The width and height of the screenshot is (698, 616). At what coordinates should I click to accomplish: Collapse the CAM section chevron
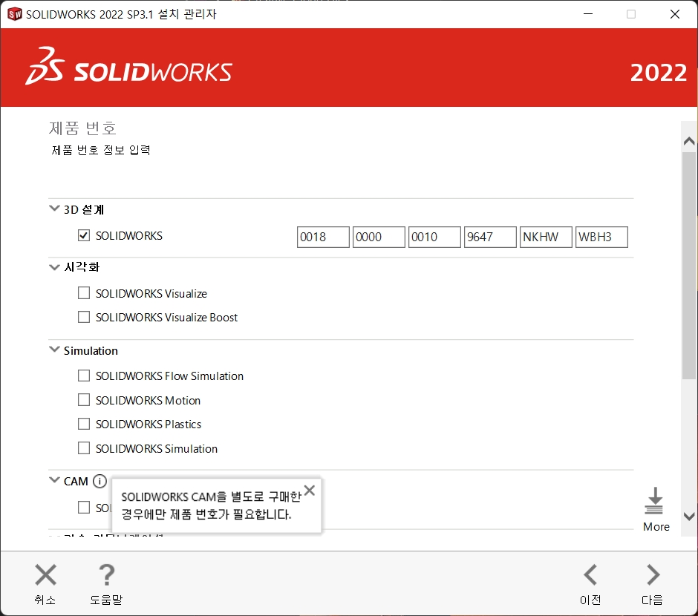point(54,480)
